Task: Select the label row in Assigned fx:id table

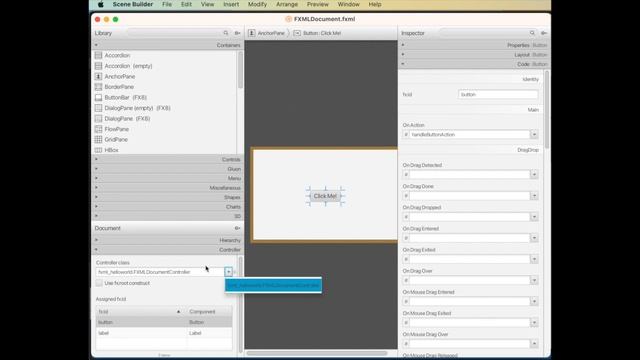Action: [164, 333]
